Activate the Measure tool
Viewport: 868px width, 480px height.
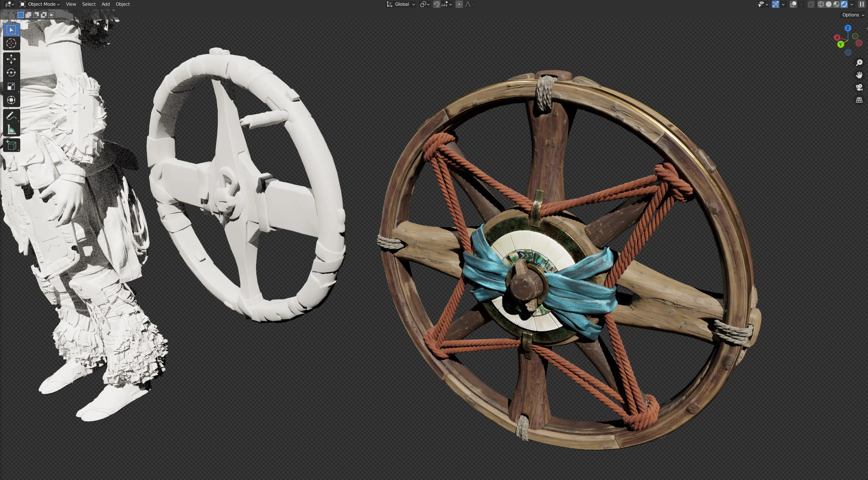(11, 130)
